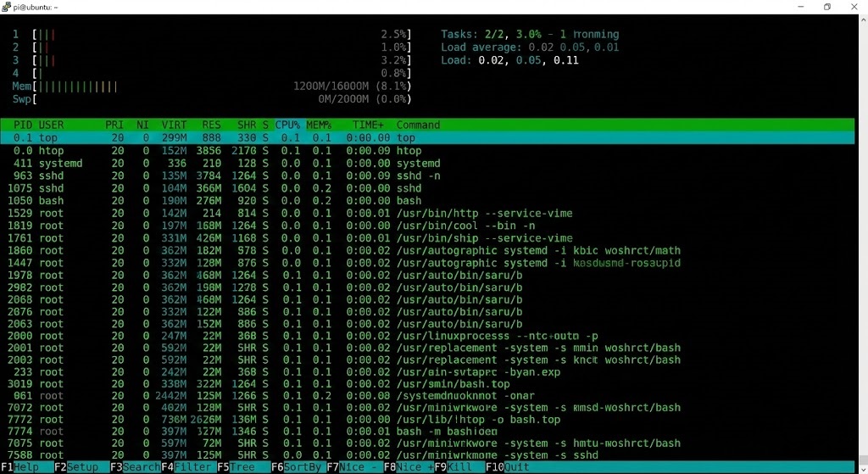The image size is (868, 474).
Task: Sort by the PRI column header
Action: (x=114, y=125)
